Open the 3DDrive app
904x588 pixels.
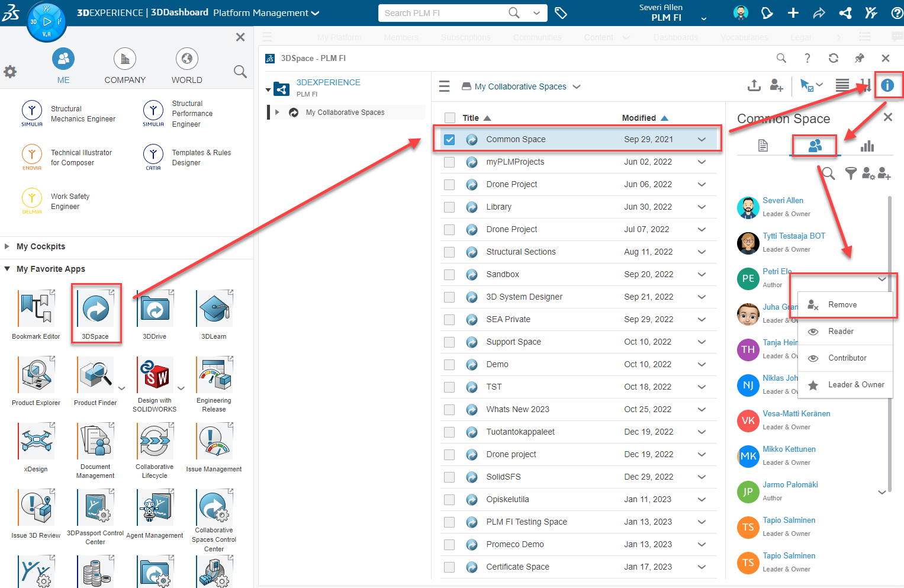(x=155, y=309)
